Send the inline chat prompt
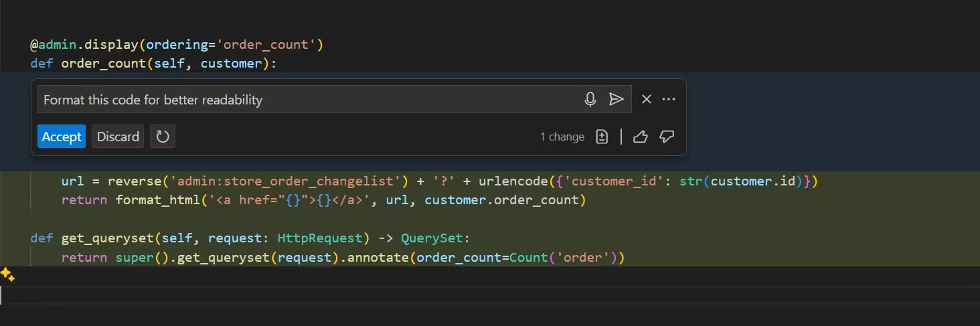 click(x=617, y=100)
